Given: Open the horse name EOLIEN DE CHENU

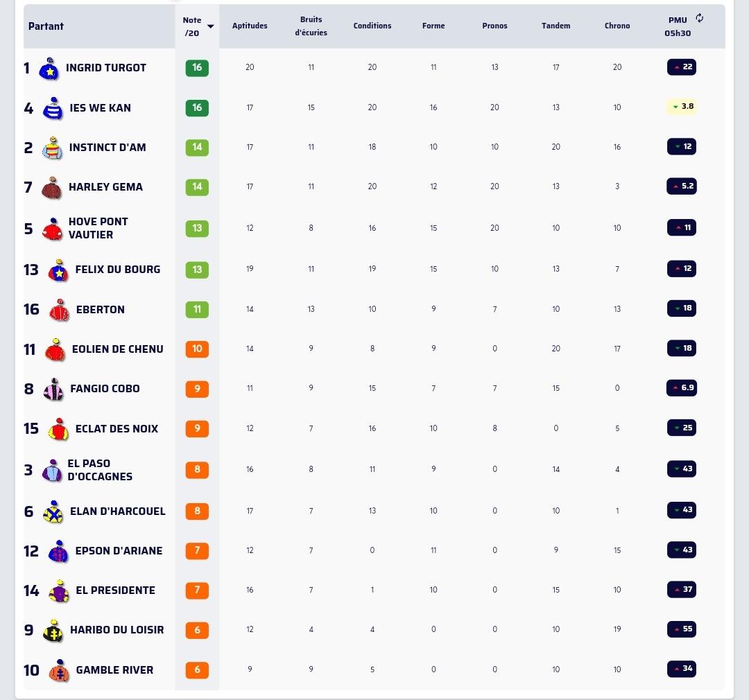Looking at the screenshot, I should point(117,349).
